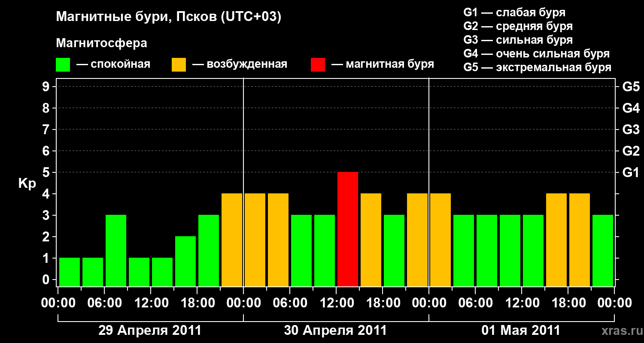The image size is (644, 343).
Task: Click the '— возбужденная' legend label
Action: (x=240, y=64)
